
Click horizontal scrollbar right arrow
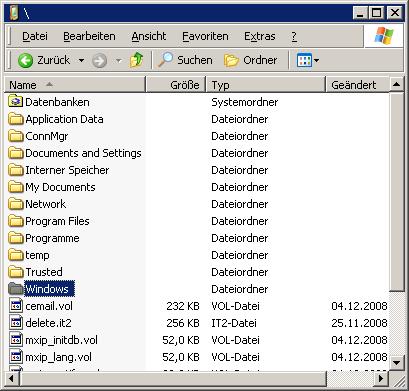[x=381, y=379]
